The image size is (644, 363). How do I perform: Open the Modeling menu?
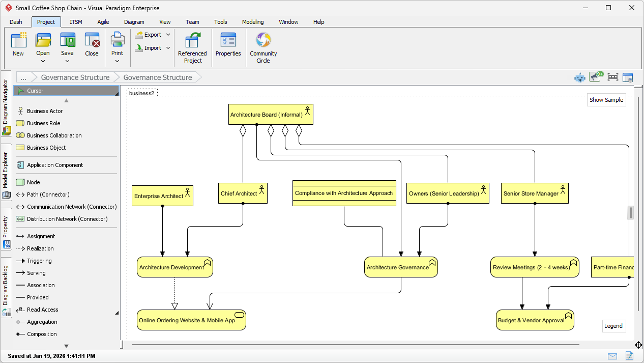253,22
